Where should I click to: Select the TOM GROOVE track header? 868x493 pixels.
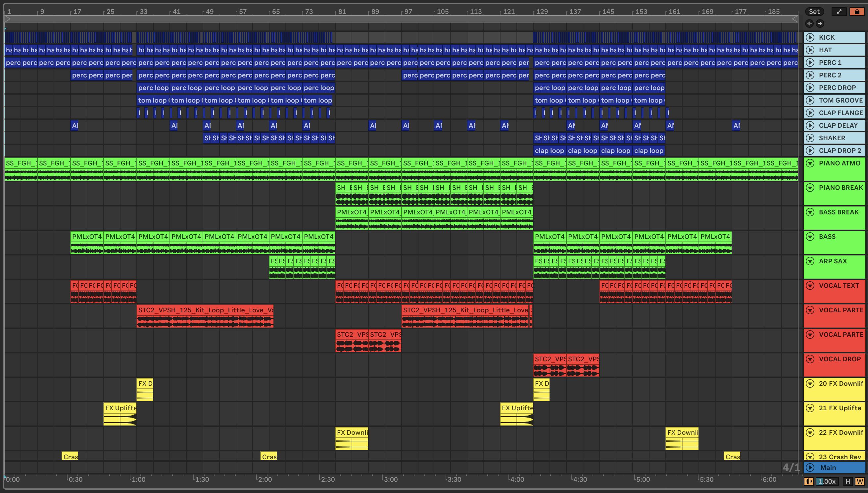pos(841,100)
